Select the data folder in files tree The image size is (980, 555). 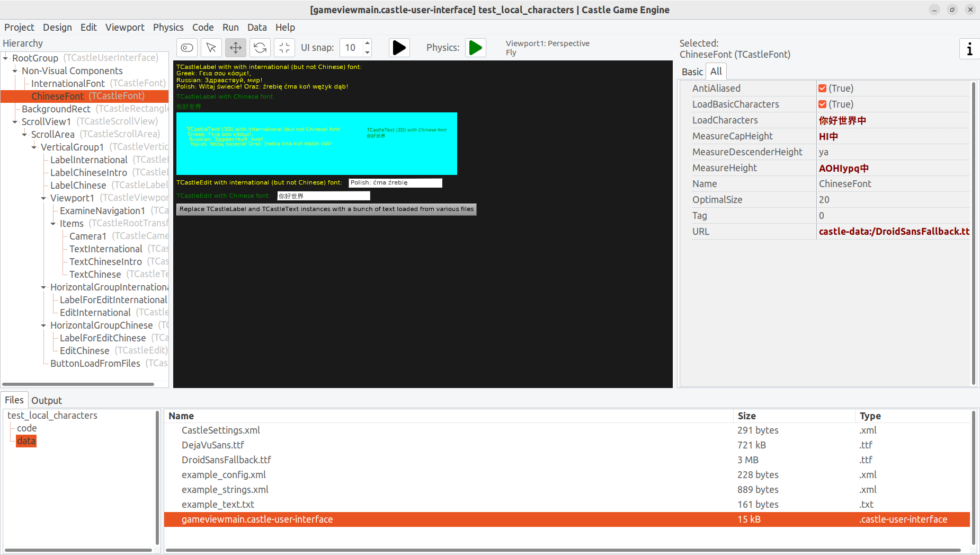point(26,441)
